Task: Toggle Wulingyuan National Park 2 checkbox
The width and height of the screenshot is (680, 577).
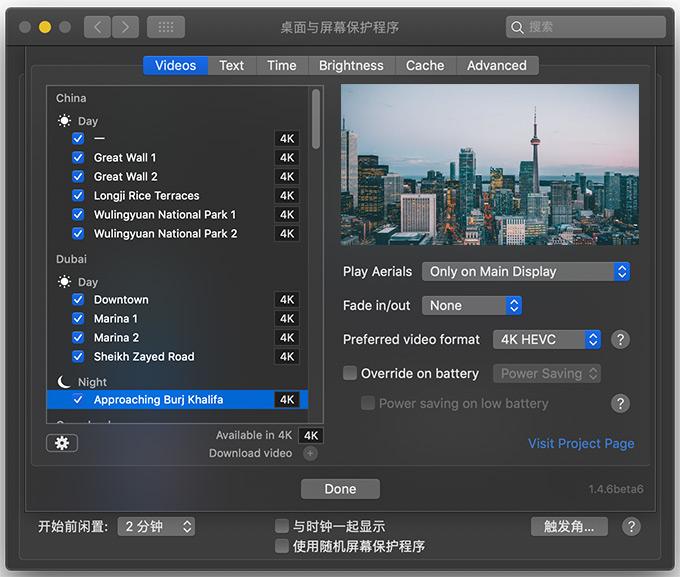Action: [x=78, y=233]
